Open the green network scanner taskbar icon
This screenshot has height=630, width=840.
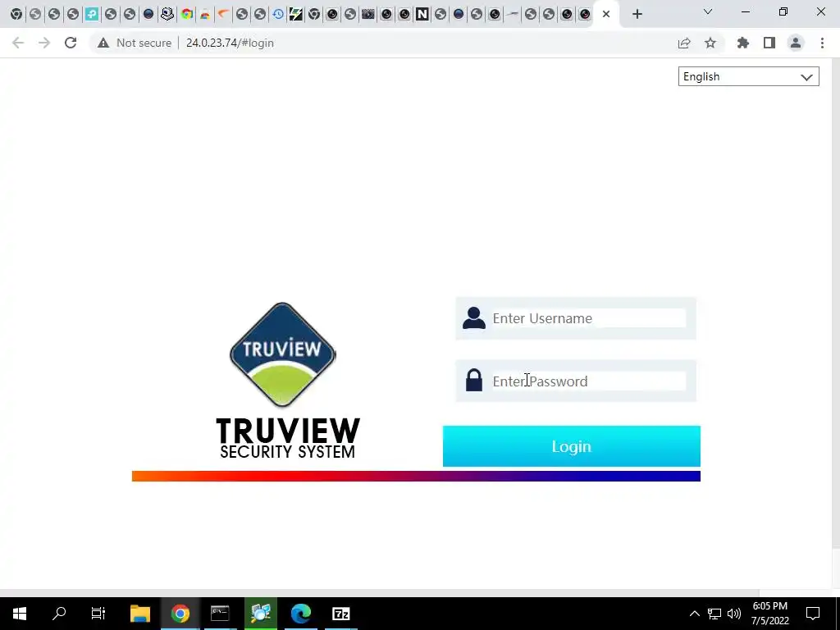pos(261,614)
